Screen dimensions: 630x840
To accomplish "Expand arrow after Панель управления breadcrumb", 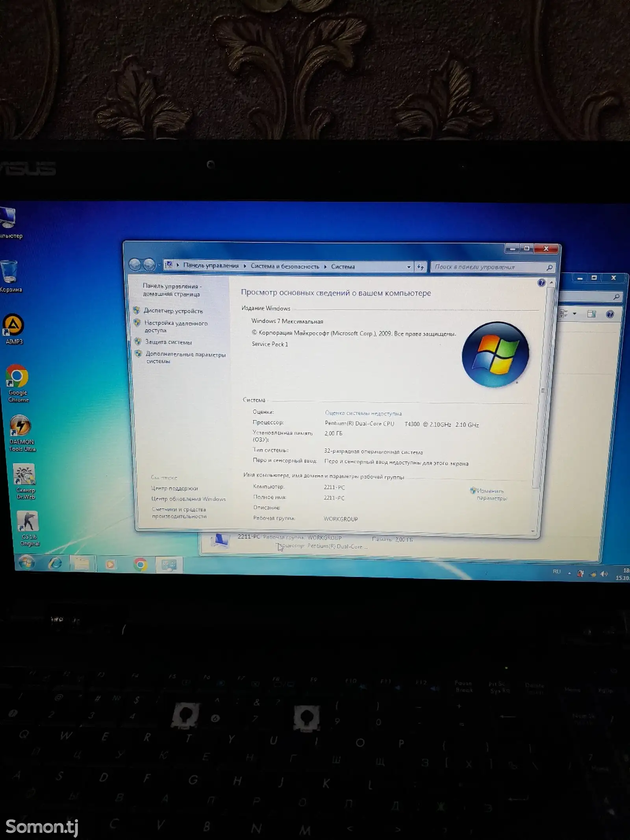I will 245,266.
